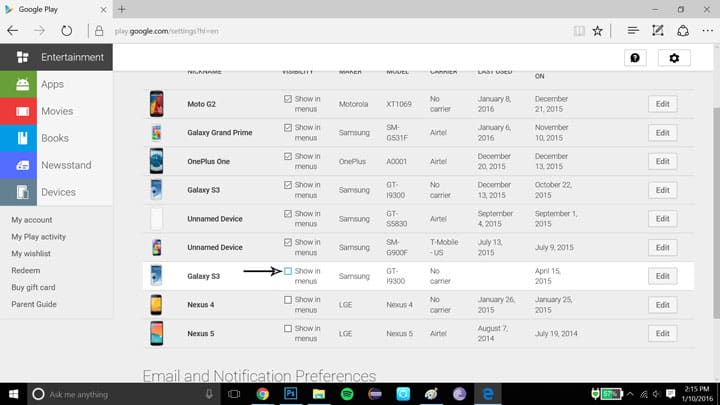Check Show in menus for Nexus 5

[x=288, y=328]
